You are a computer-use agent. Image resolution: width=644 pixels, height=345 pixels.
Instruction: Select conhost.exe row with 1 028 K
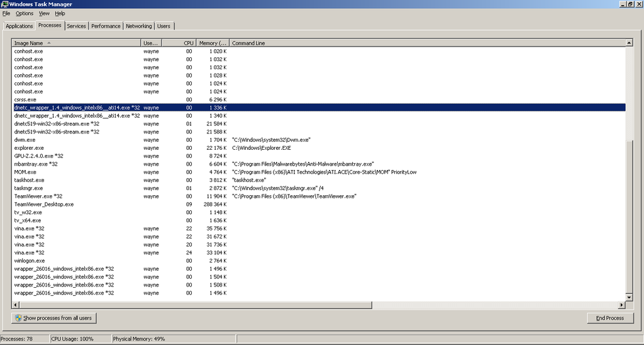coord(319,76)
